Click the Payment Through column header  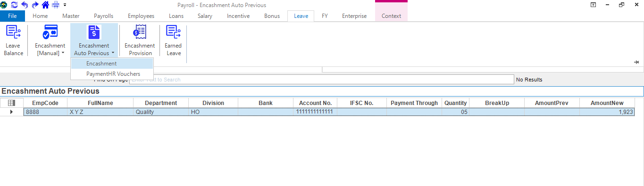(414, 103)
